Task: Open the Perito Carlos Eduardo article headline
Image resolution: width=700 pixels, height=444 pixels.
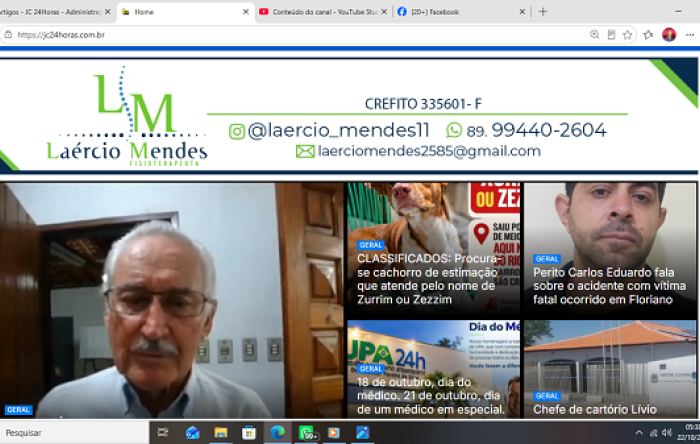Action: pos(609,286)
